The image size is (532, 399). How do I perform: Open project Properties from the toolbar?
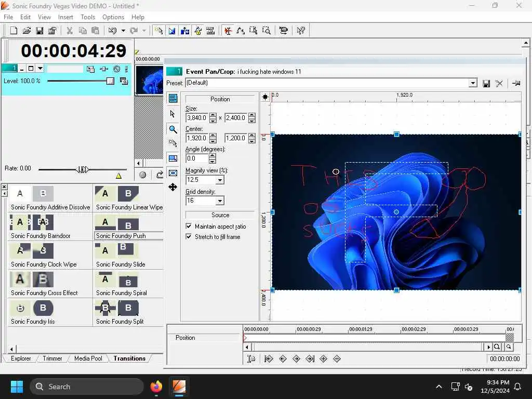(52, 31)
